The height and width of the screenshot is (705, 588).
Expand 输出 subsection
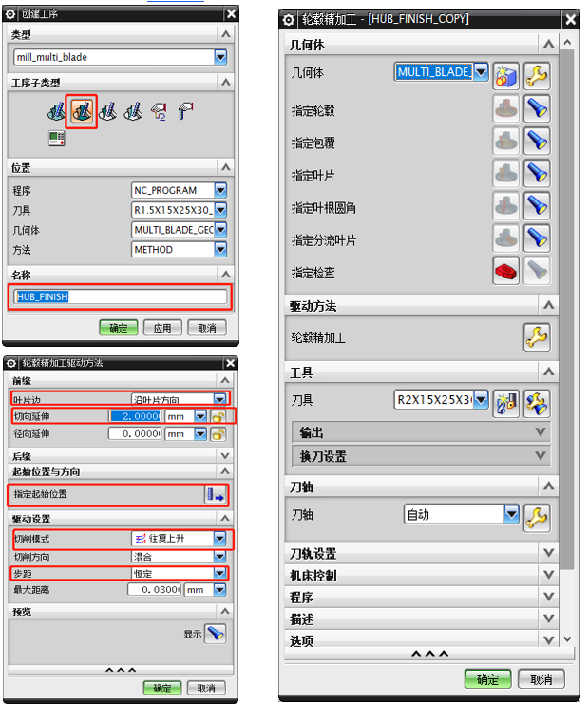pos(541,432)
